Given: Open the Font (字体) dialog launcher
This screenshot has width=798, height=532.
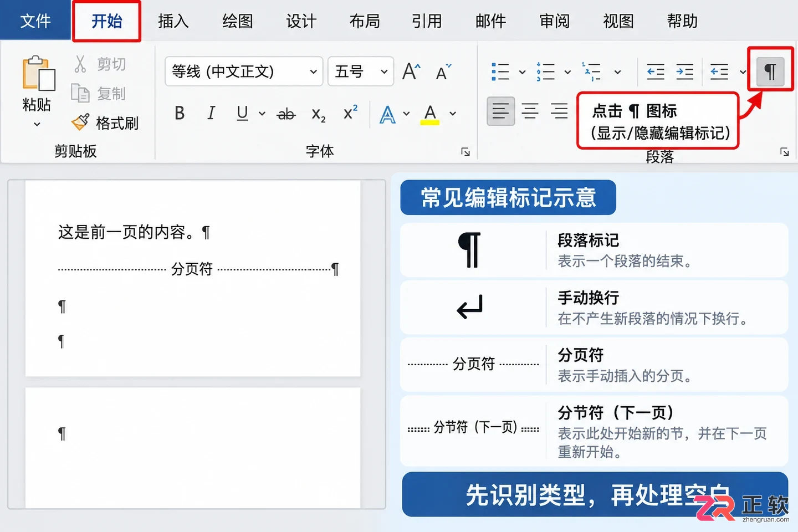Looking at the screenshot, I should 465,152.
